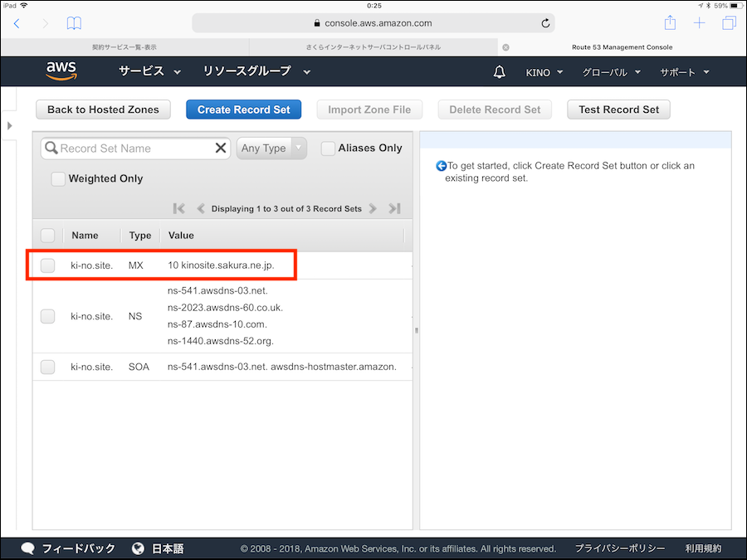The image size is (747, 560).
Task: Expand the サービス menu
Action: click(x=149, y=72)
